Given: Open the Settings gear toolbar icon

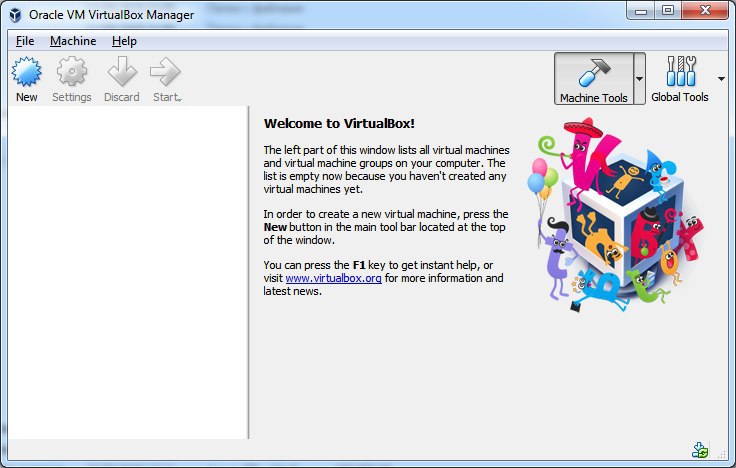Looking at the screenshot, I should (72, 72).
